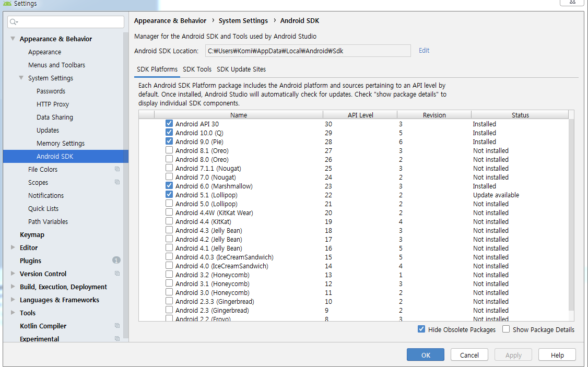Click the API Level column header
Image resolution: width=588 pixels, height=367 pixels.
tap(360, 115)
